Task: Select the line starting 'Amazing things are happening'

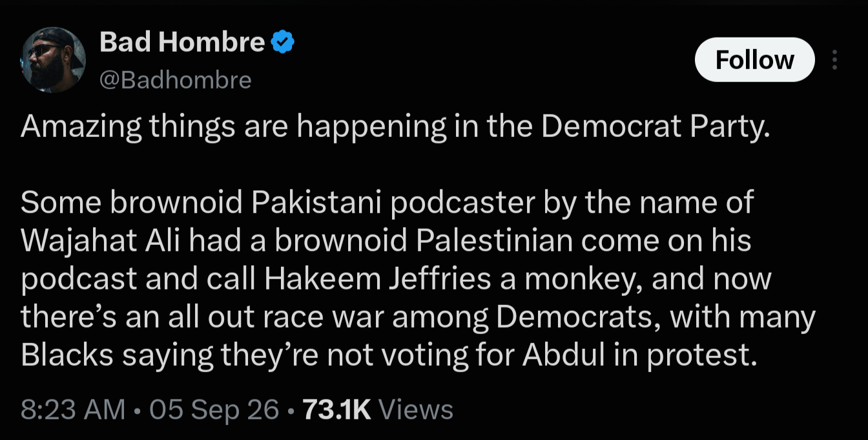Action: coord(396,127)
